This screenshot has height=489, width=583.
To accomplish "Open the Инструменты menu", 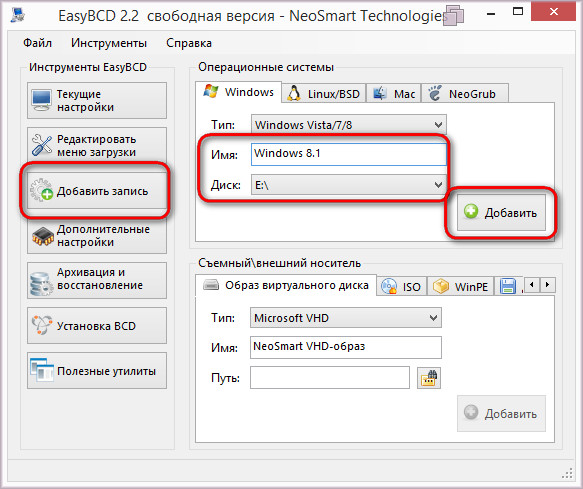I will pos(109,43).
